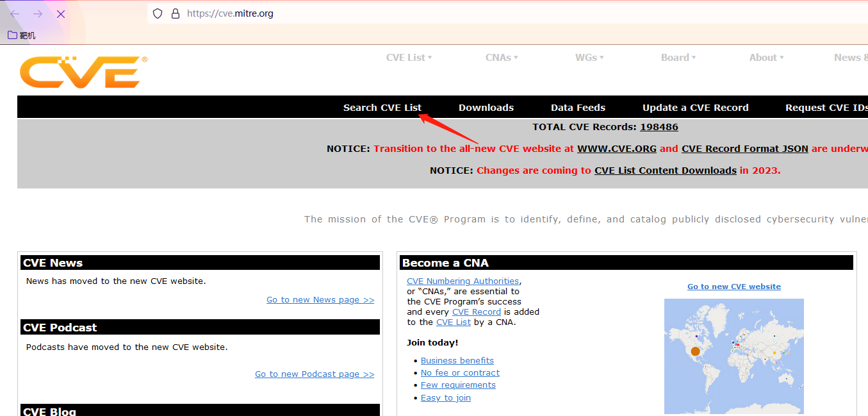
Task: Expand the CVE List dropdown menu
Action: pos(409,58)
